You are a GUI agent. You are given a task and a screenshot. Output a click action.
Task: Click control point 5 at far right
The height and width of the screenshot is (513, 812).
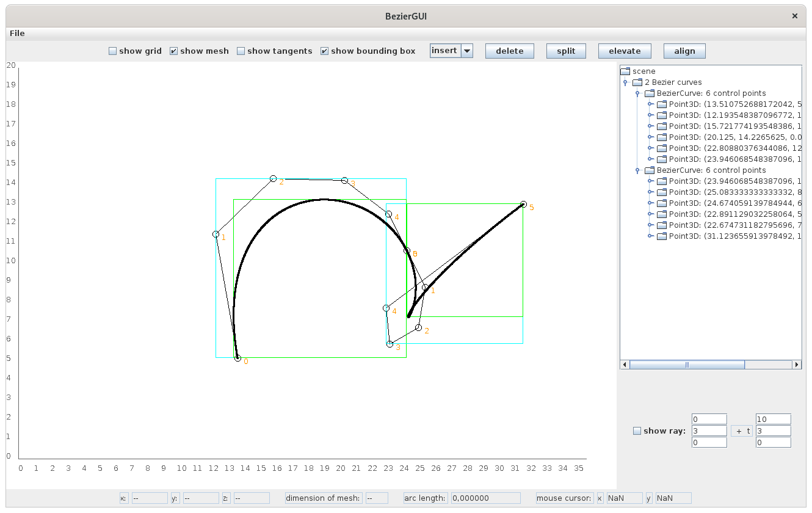point(523,204)
